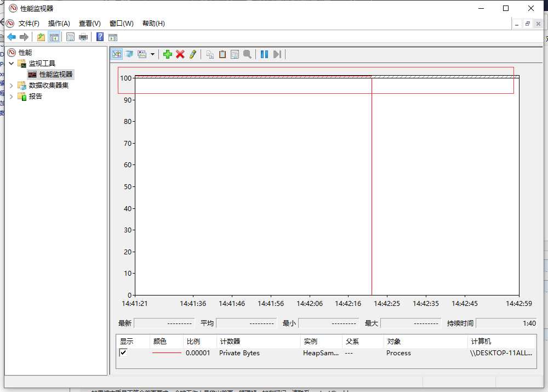Screen dimensions: 548x392
Task: Delete selected counter with red X
Action: click(x=180, y=54)
